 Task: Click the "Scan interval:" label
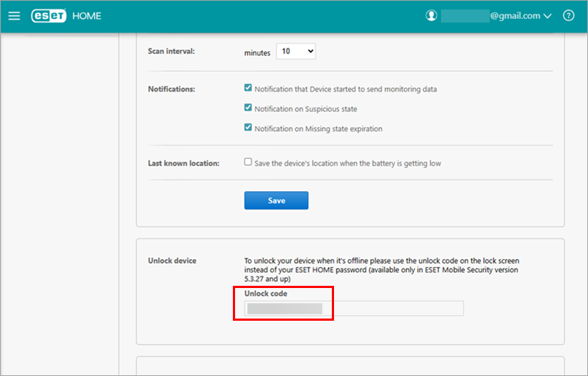pyautogui.click(x=172, y=52)
